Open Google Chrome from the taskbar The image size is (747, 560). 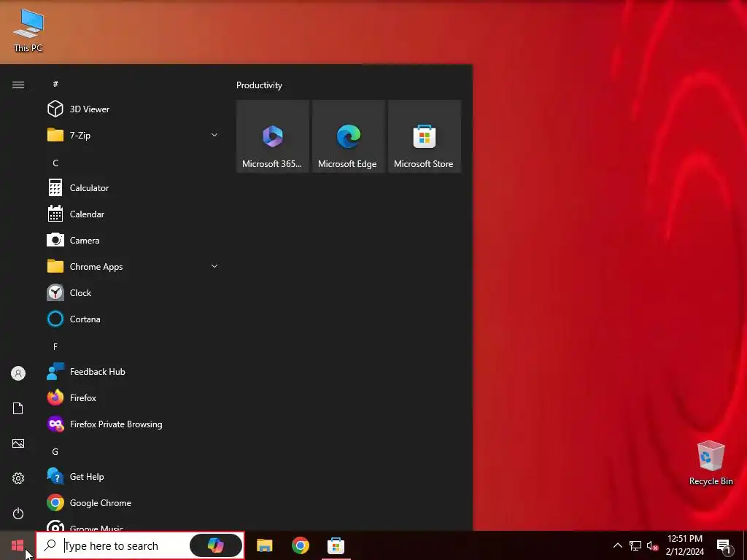[300, 545]
